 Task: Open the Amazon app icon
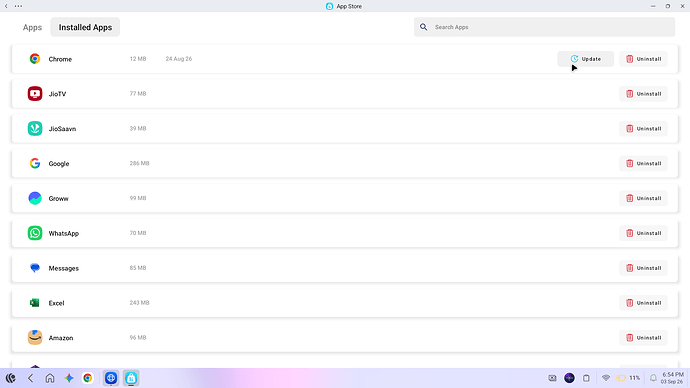[35, 337]
